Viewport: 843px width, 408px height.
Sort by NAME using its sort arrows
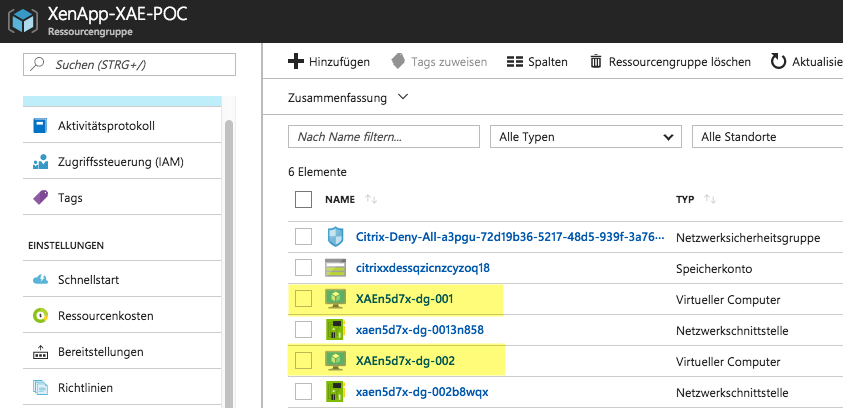click(371, 199)
